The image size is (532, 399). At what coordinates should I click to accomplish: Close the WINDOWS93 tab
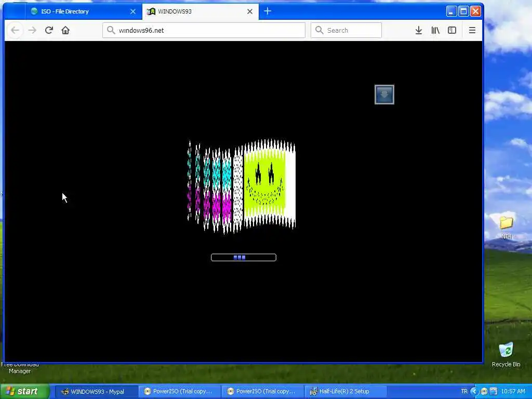click(x=250, y=11)
